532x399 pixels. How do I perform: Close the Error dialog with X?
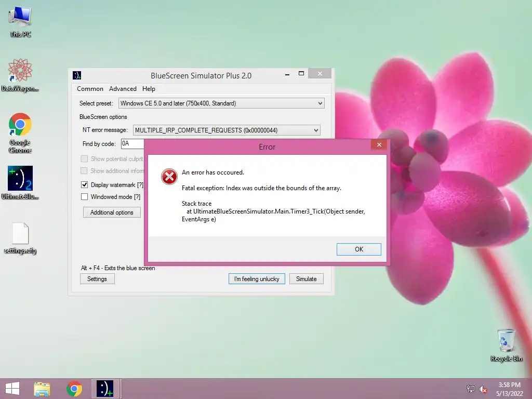coord(379,145)
